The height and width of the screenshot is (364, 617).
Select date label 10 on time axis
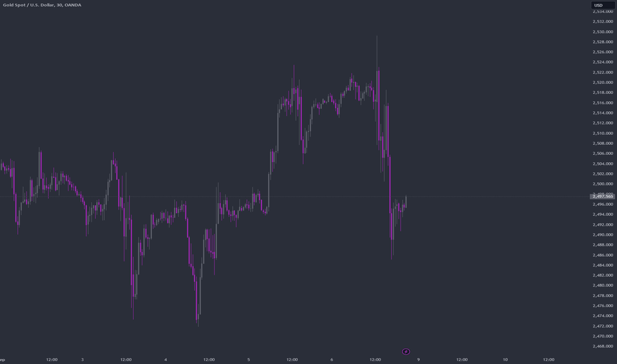[x=505, y=359]
